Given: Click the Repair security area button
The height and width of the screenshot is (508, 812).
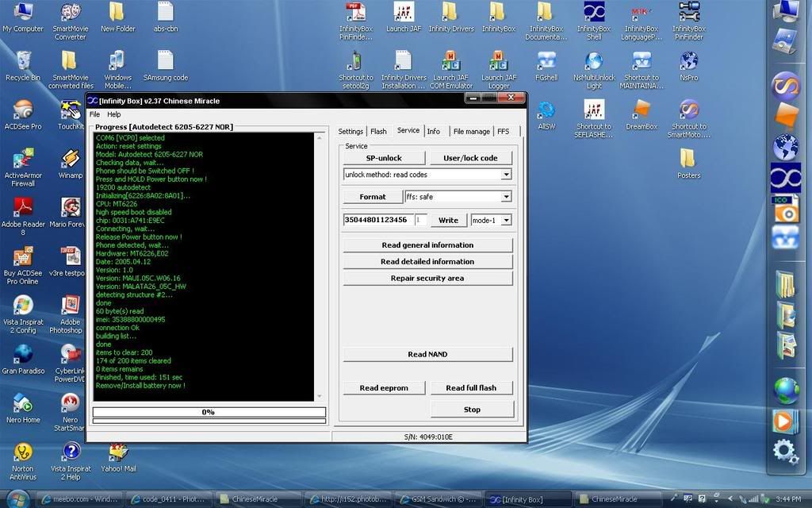Looking at the screenshot, I should (x=427, y=279).
